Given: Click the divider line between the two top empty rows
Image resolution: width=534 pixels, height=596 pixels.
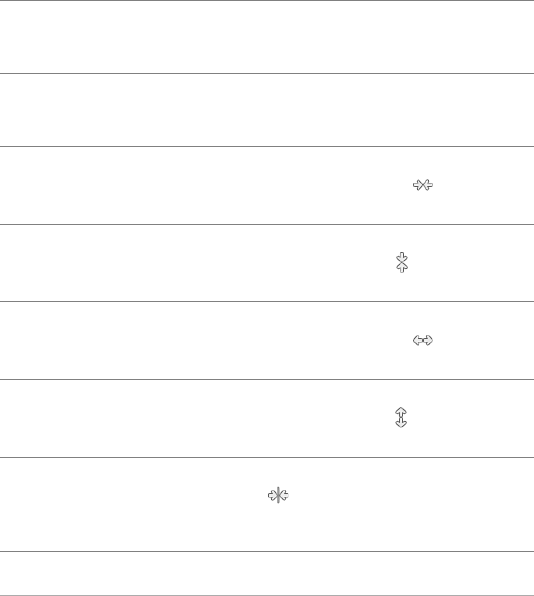Looking at the screenshot, I should click(267, 73).
